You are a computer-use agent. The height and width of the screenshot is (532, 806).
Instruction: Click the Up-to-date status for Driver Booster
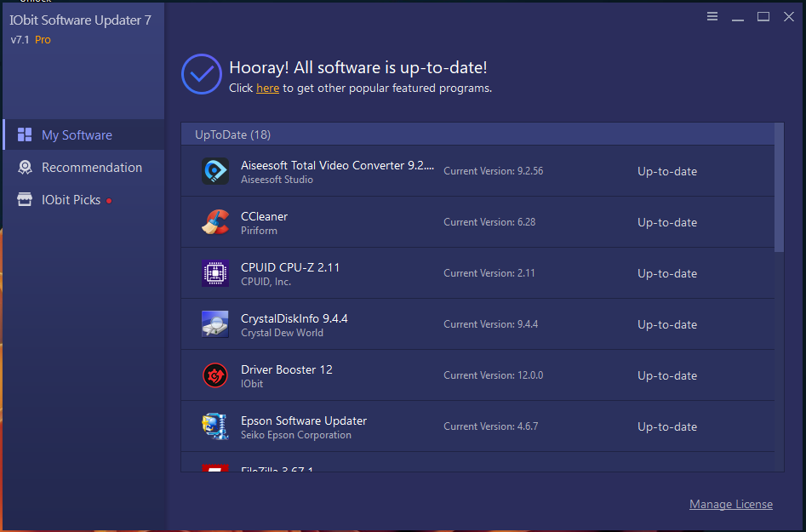click(x=667, y=375)
